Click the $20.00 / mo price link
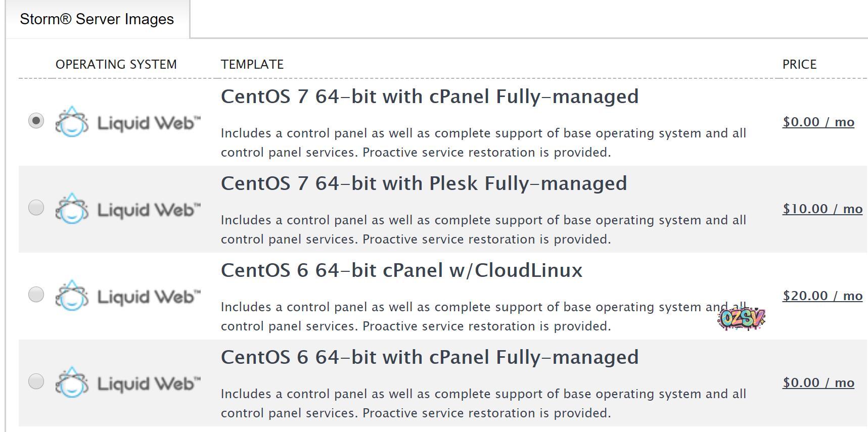 click(x=823, y=296)
